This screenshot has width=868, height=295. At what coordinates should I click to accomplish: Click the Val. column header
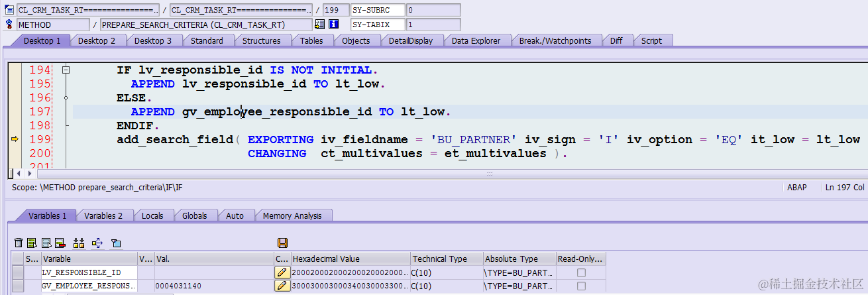click(213, 259)
